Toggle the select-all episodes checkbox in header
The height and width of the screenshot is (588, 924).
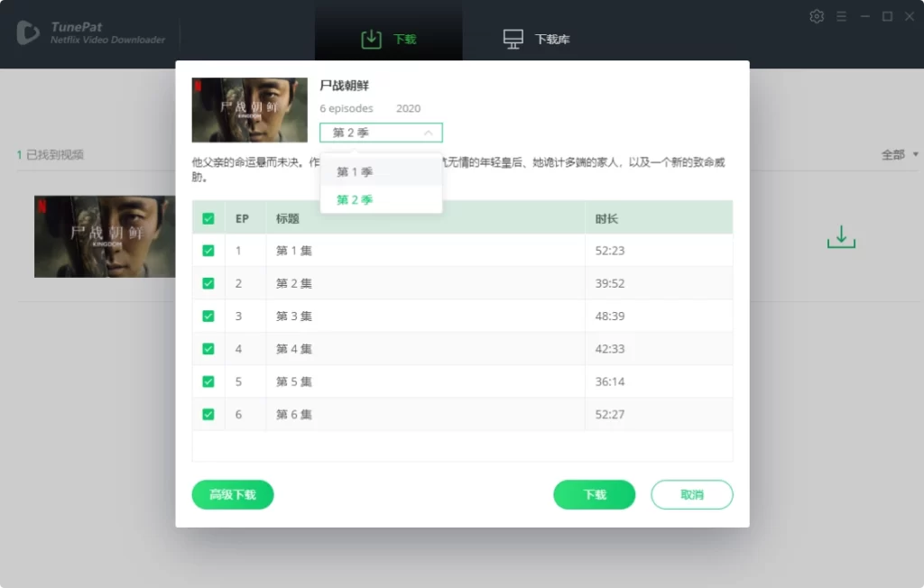[x=208, y=218]
